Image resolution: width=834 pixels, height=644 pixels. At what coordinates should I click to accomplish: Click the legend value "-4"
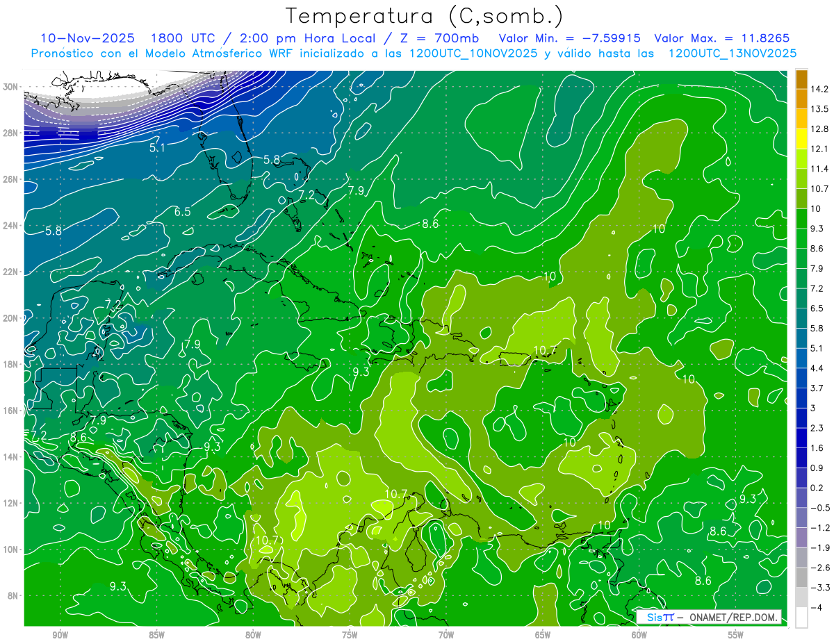point(816,608)
